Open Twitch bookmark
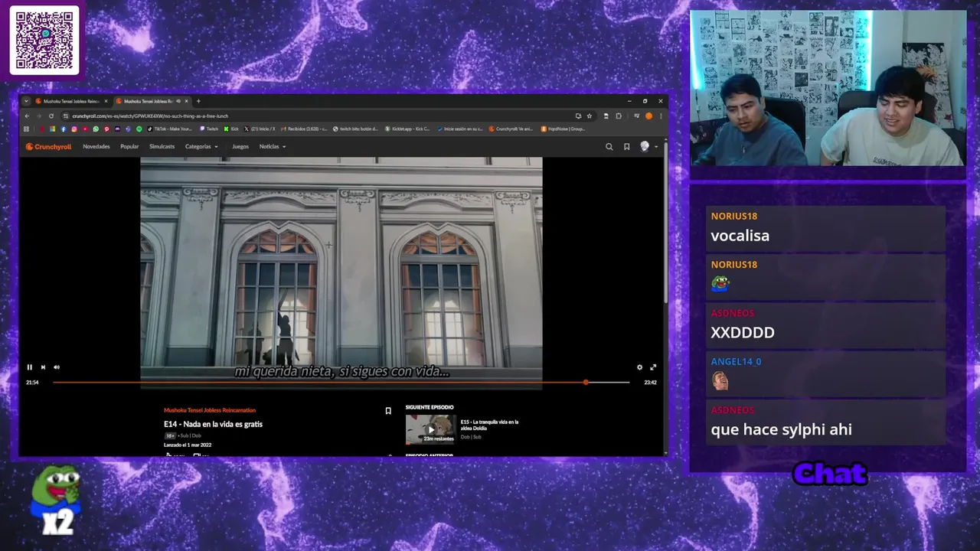Viewport: 980px width, 551px height. [209, 129]
